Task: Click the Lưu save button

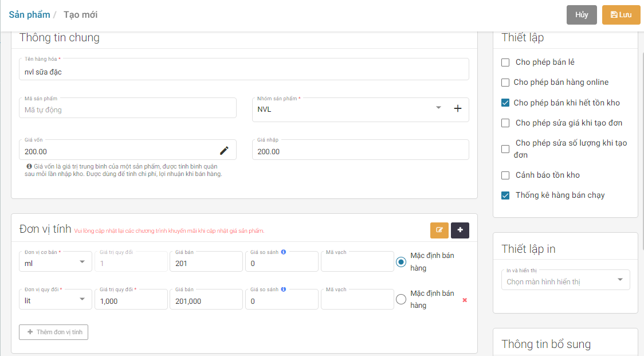Action: pos(621,15)
